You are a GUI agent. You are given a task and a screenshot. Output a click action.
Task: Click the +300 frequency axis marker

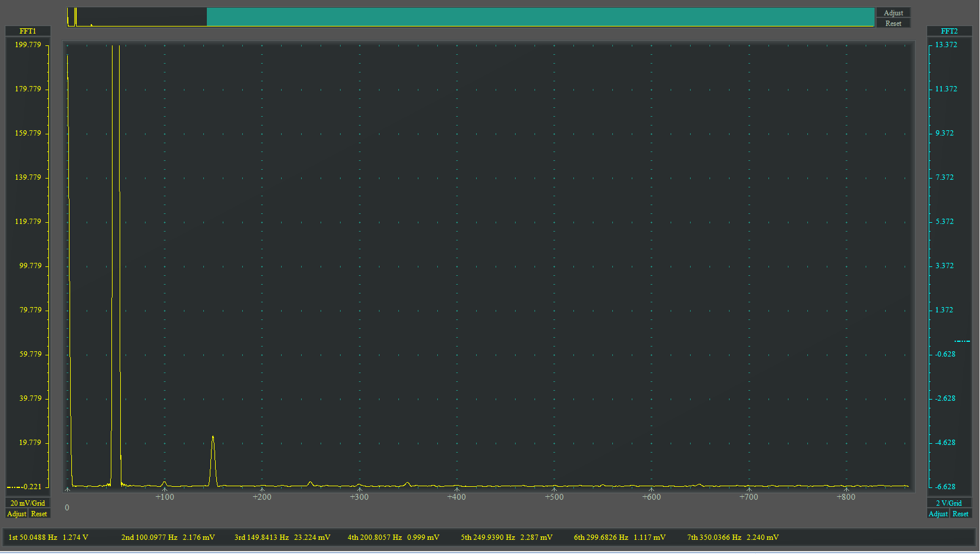tap(359, 497)
